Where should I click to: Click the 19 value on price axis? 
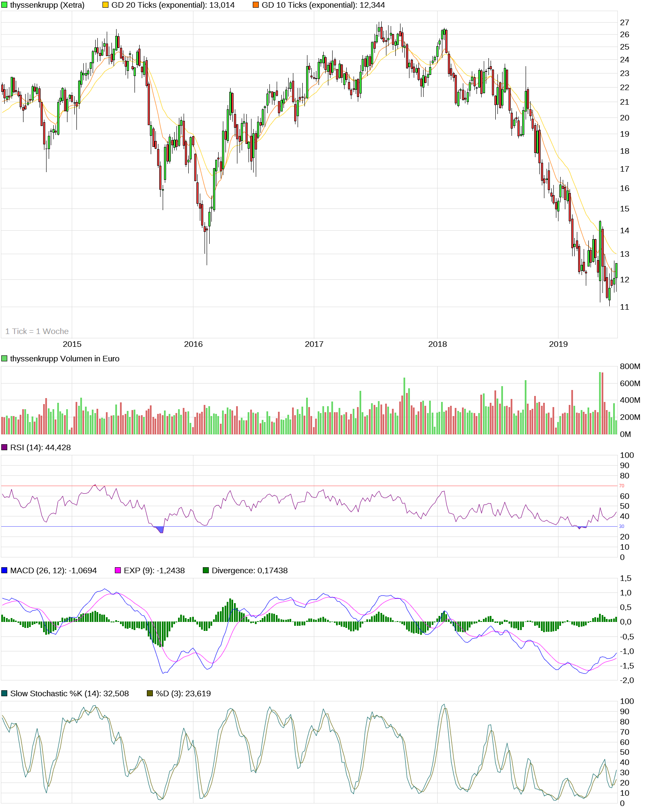[625, 134]
